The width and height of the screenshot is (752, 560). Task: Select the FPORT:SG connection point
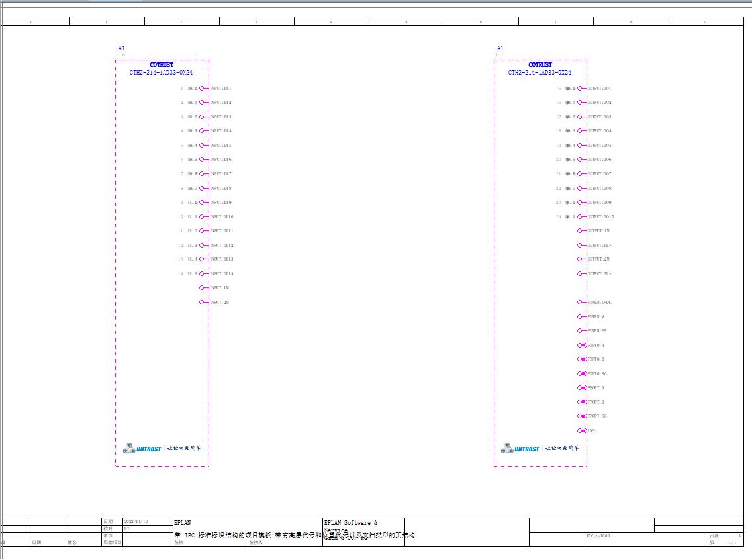pos(582,416)
